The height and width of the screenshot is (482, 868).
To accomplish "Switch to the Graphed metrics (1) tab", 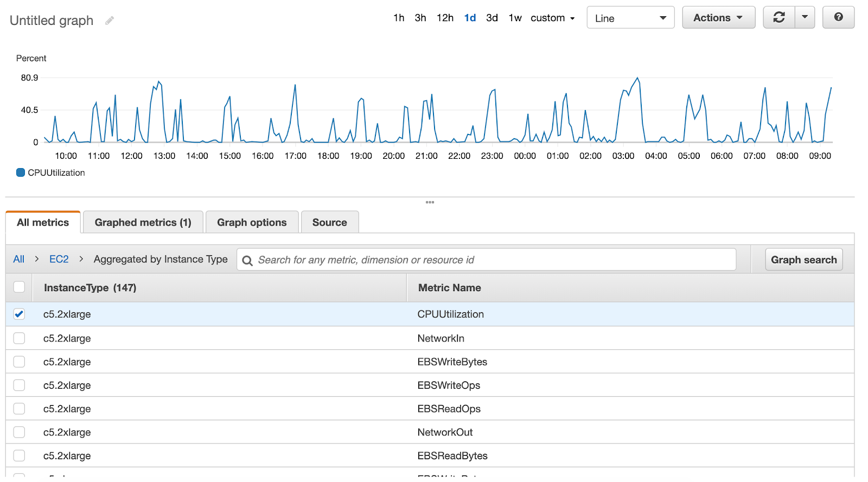I will pos(143,222).
